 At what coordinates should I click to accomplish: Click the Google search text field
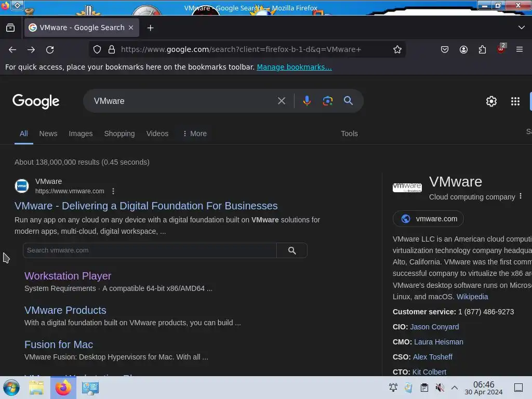[x=183, y=101]
